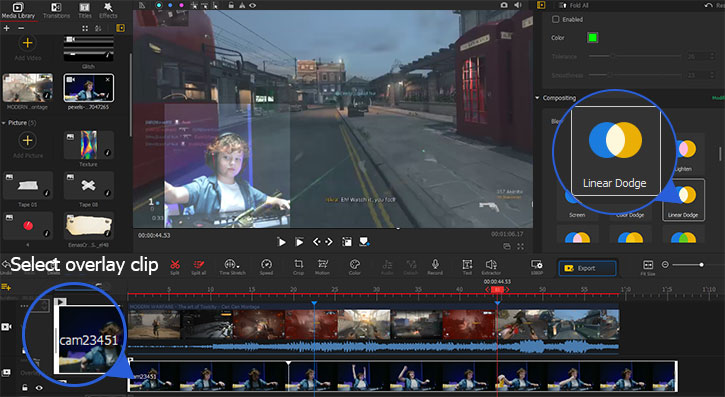
Task: Select the Glitch media thumbnail
Action: 88,49
